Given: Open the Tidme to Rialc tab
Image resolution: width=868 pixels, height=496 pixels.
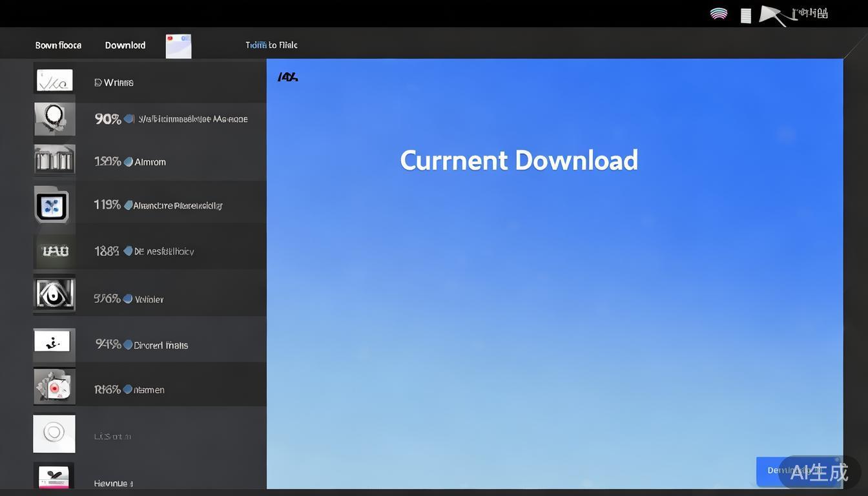Looking at the screenshot, I should [x=271, y=45].
